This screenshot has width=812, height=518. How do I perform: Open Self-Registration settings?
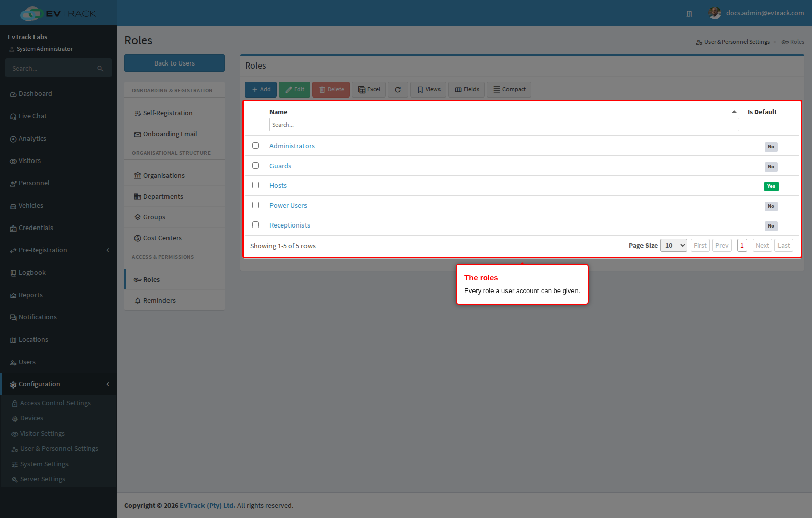click(175, 113)
